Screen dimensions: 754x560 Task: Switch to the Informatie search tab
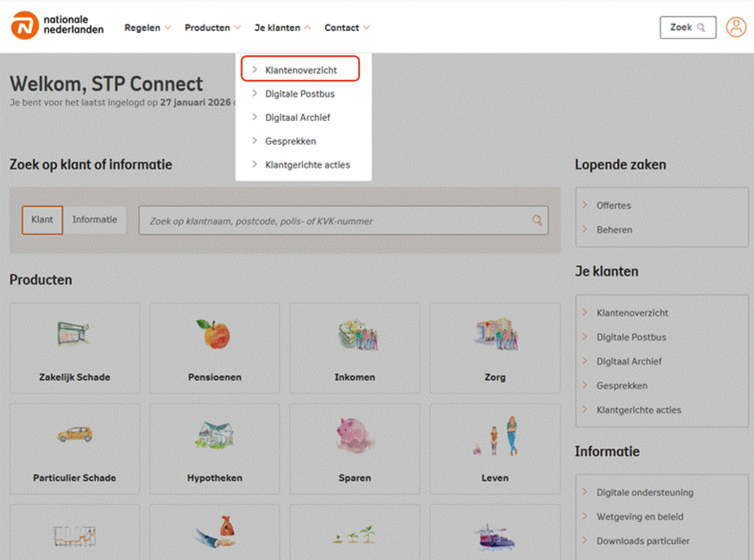point(95,220)
